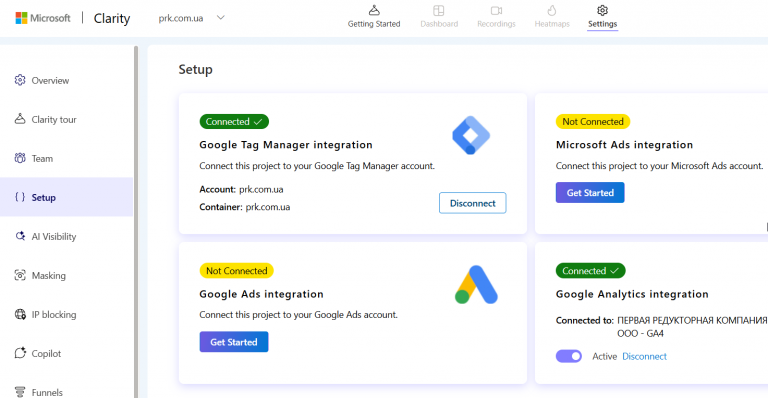Image resolution: width=768 pixels, height=398 pixels.
Task: Click the Overview gear icon in sidebar
Action: [x=20, y=80]
